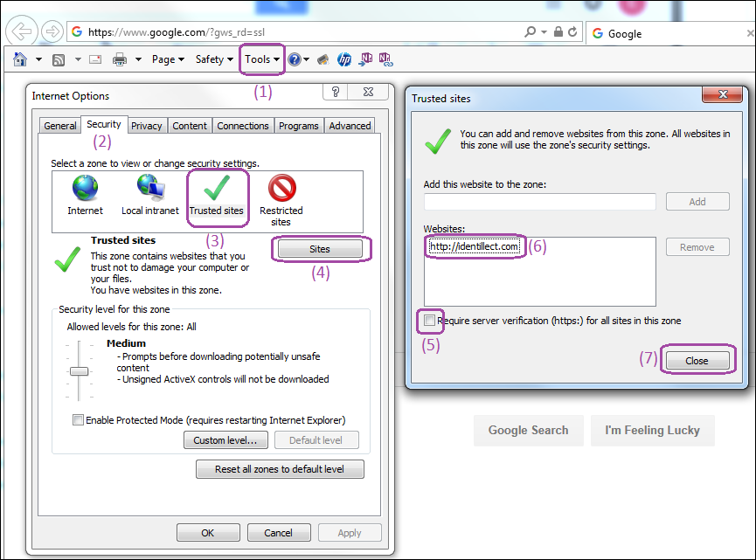Click the Print icon in toolbar
This screenshot has width=756, height=560.
point(120,59)
